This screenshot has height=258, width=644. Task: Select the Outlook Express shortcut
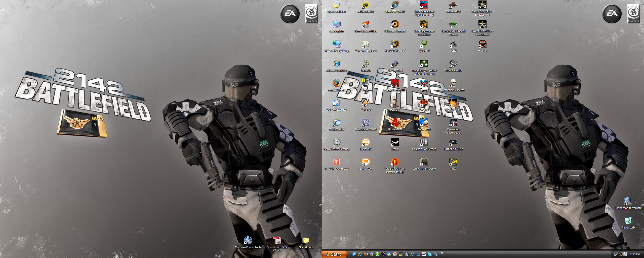pyautogui.click(x=336, y=105)
